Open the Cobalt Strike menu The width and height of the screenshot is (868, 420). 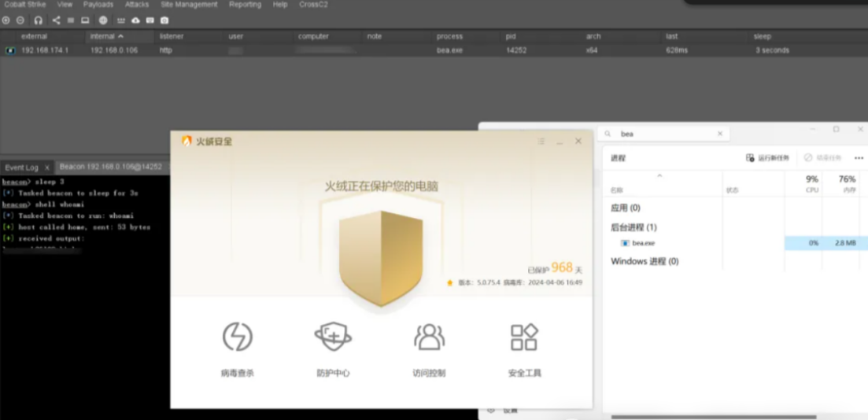coord(25,5)
